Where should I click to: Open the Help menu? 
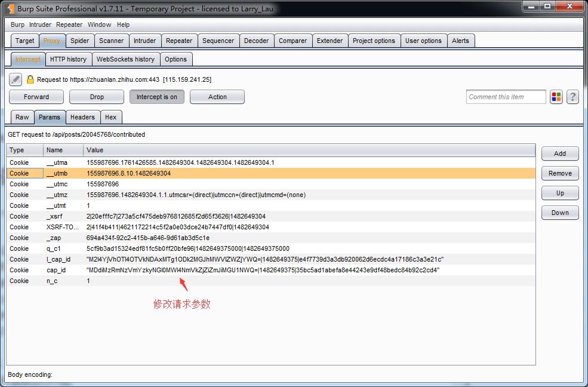tap(123, 24)
